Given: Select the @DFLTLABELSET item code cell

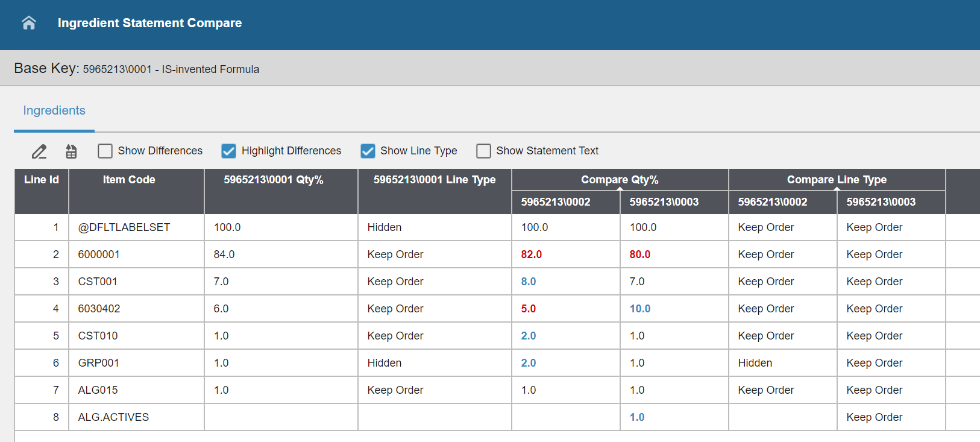Looking at the screenshot, I should click(124, 227).
